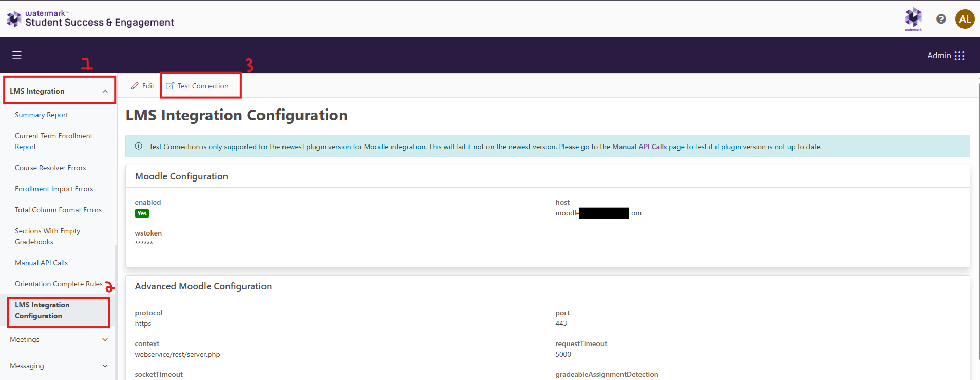Select Total Column Format Errors
The height and width of the screenshot is (380, 980).
[58, 210]
